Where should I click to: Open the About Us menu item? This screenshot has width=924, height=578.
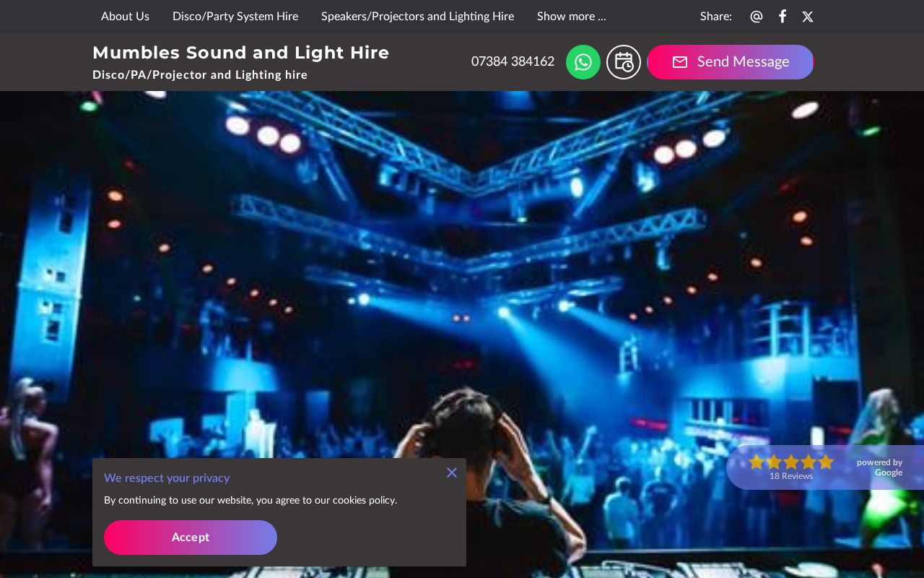(x=125, y=16)
